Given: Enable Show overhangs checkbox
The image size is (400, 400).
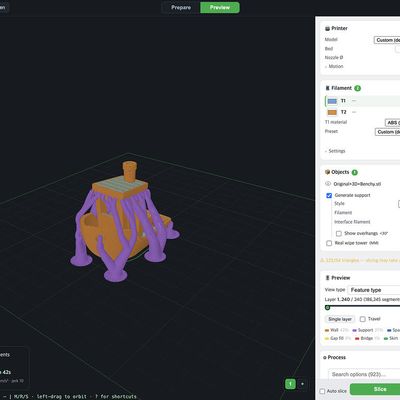Looking at the screenshot, I should click(339, 233).
